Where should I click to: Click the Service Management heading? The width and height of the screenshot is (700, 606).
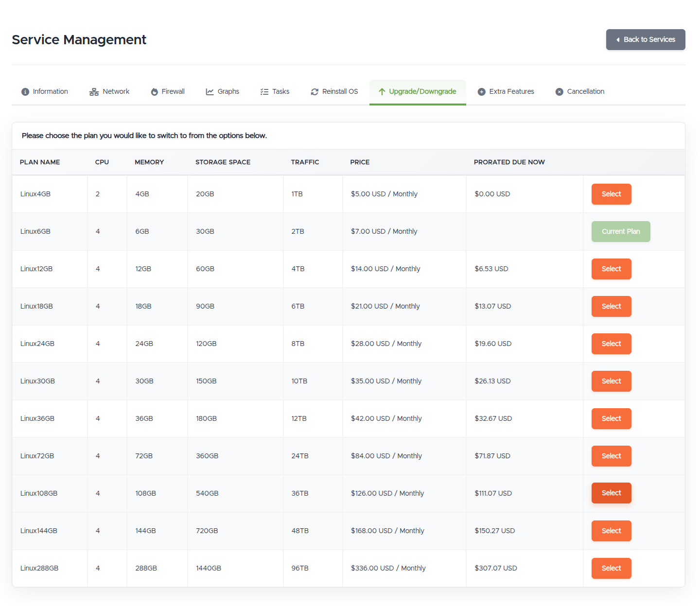tap(79, 40)
